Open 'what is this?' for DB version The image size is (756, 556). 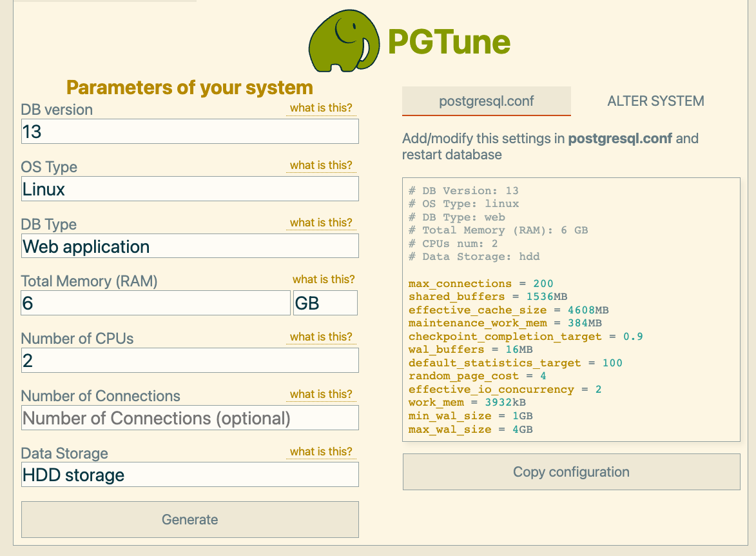click(x=321, y=108)
